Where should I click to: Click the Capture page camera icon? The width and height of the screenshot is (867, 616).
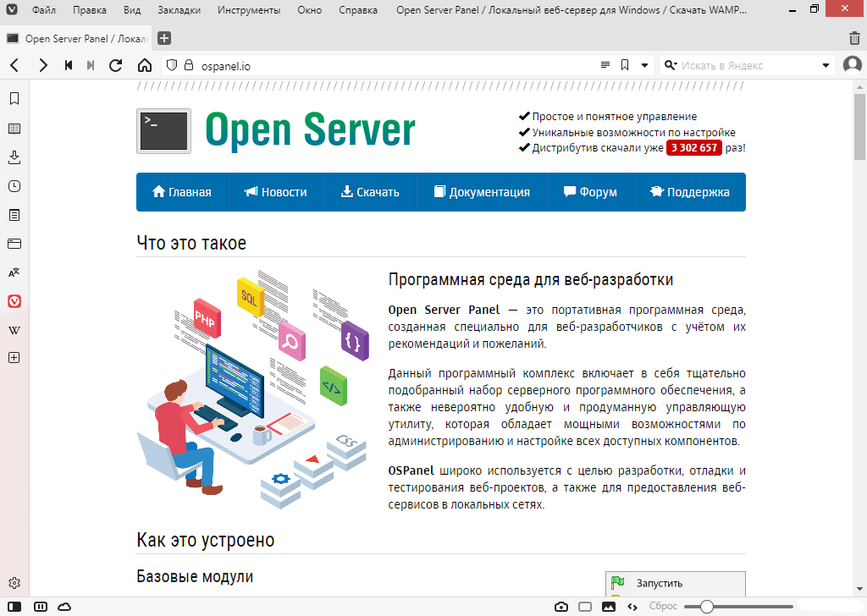pos(561,607)
